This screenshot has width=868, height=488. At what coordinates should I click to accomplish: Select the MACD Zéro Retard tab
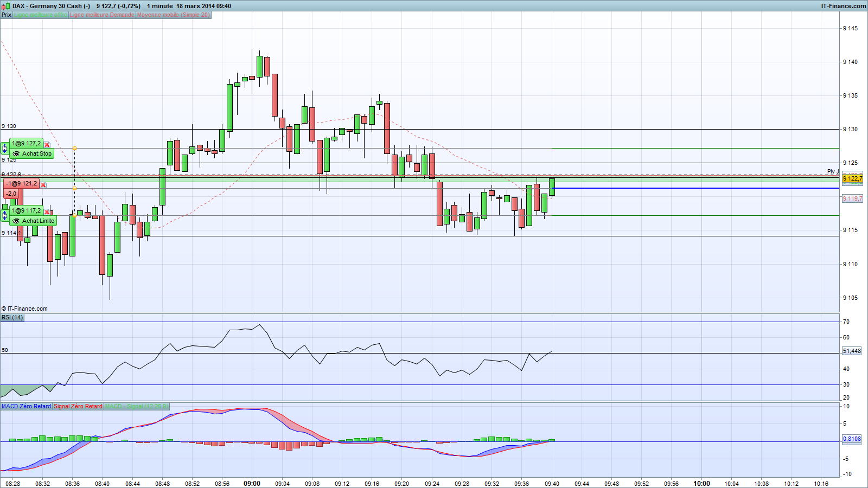click(26, 406)
